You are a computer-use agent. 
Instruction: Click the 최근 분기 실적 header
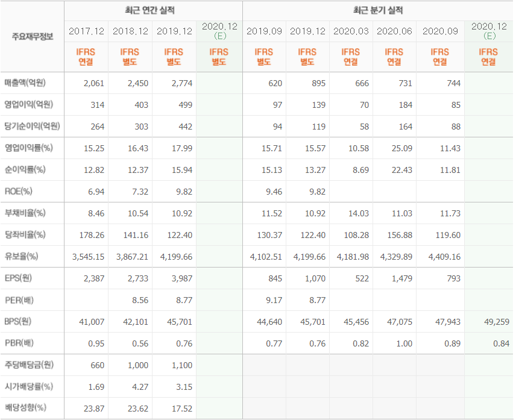(377, 10)
